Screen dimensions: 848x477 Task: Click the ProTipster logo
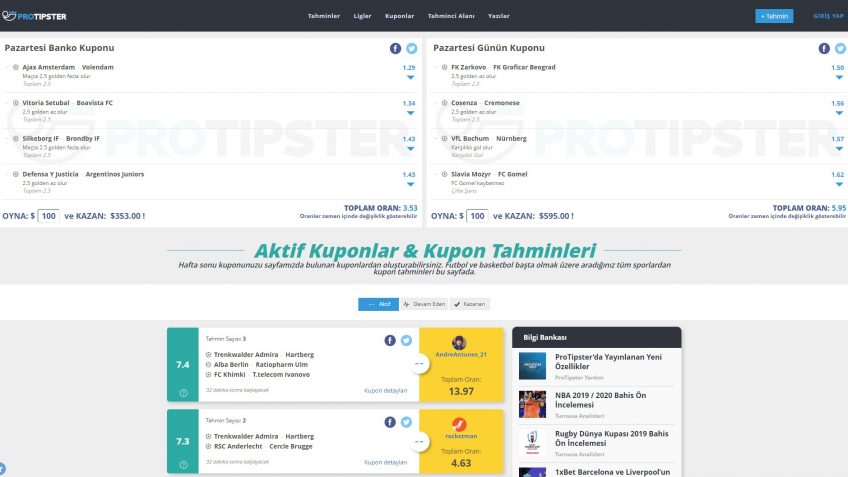pyautogui.click(x=35, y=16)
